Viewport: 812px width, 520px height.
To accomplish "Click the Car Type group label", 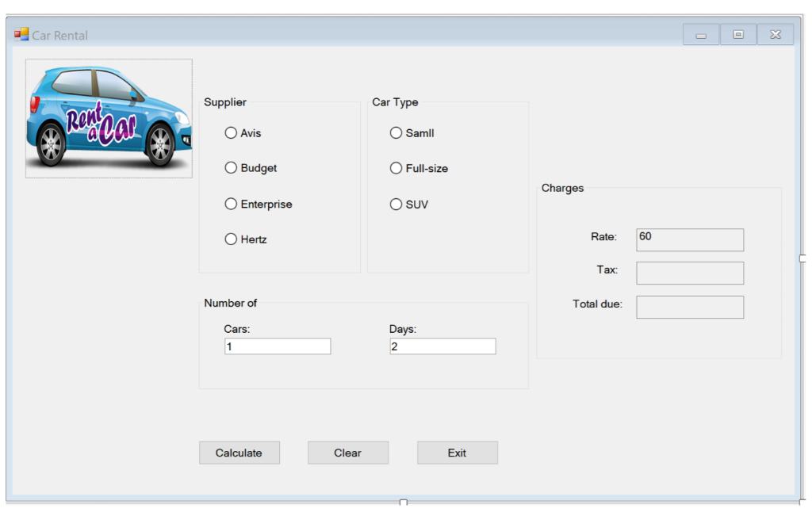I will 395,102.
